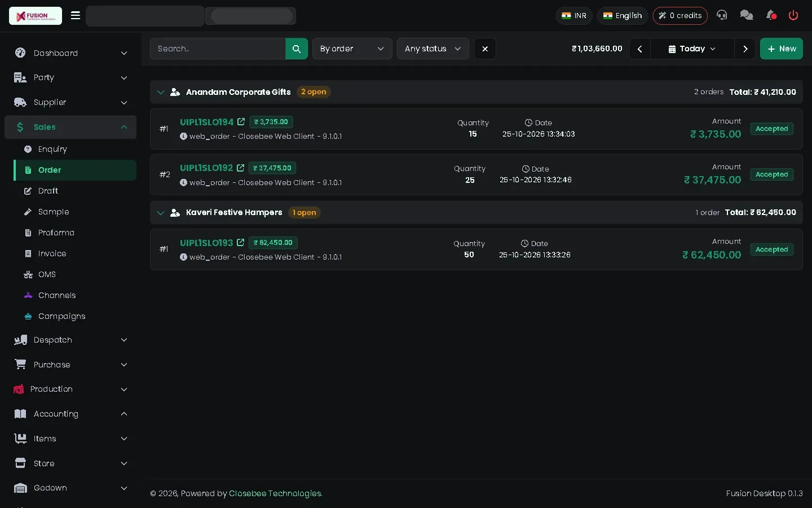Open OMS in Sales submenu
The image size is (812, 508).
click(x=75, y=274)
